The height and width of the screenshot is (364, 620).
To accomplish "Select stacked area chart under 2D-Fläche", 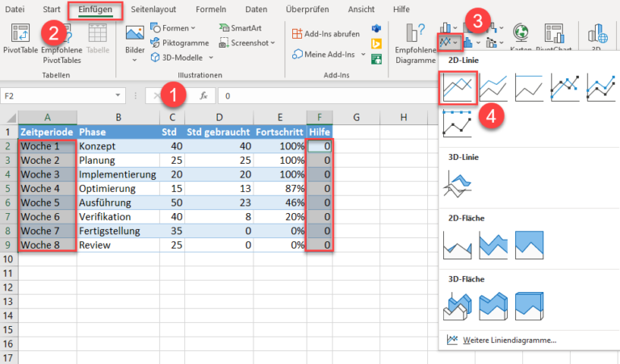I will 493,245.
